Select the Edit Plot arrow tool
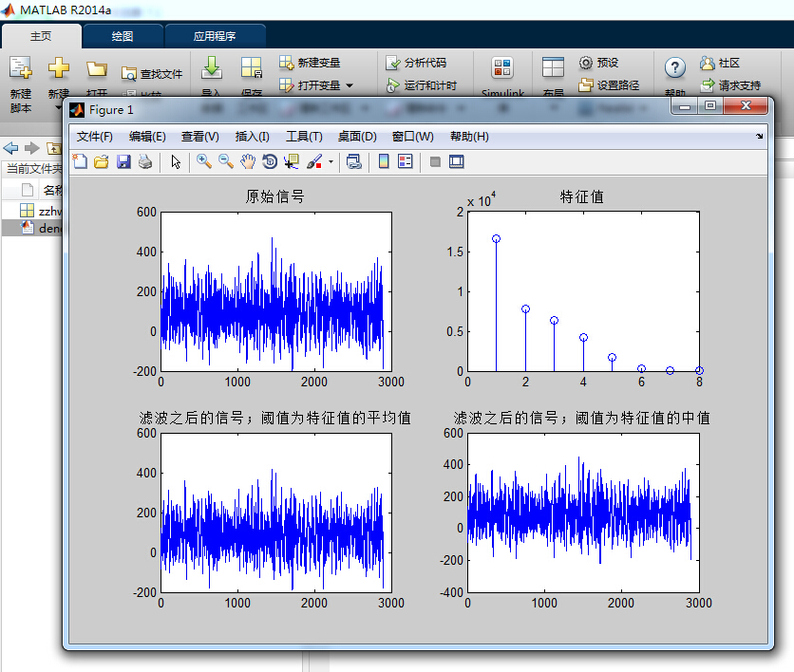Viewport: 794px width, 672px height. 176,162
